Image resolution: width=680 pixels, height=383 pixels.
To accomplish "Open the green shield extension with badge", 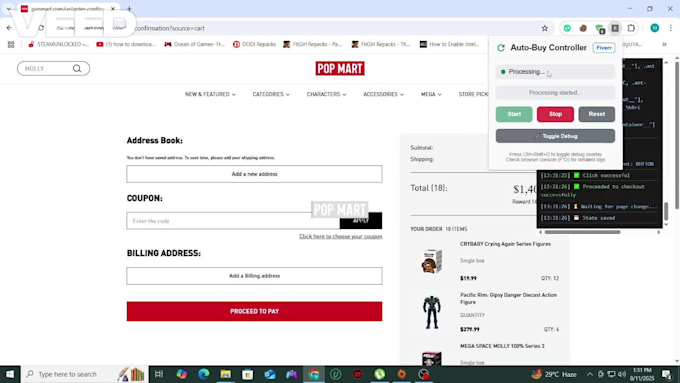I will 600,29.
